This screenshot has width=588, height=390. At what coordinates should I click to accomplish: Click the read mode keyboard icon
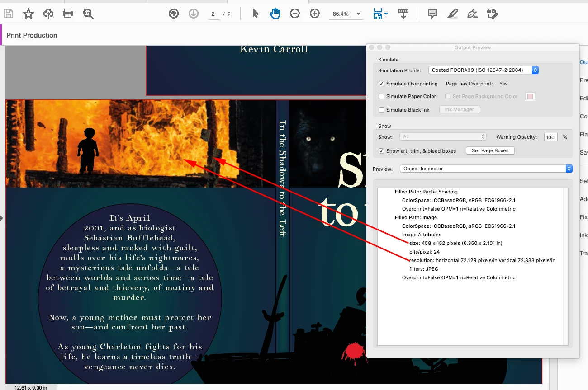[x=404, y=14]
